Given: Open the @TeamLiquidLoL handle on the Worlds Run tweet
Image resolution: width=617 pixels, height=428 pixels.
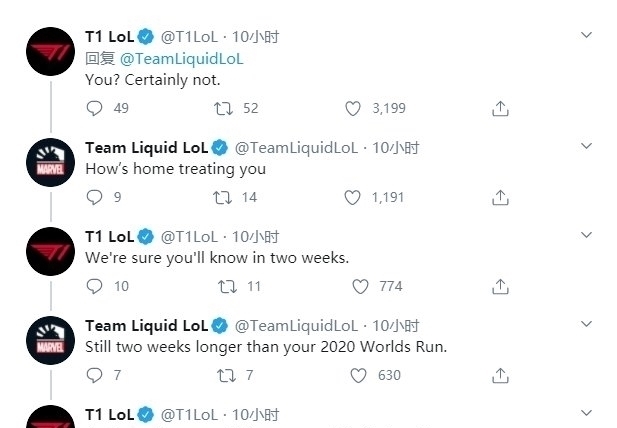Looking at the screenshot, I should click(296, 325).
